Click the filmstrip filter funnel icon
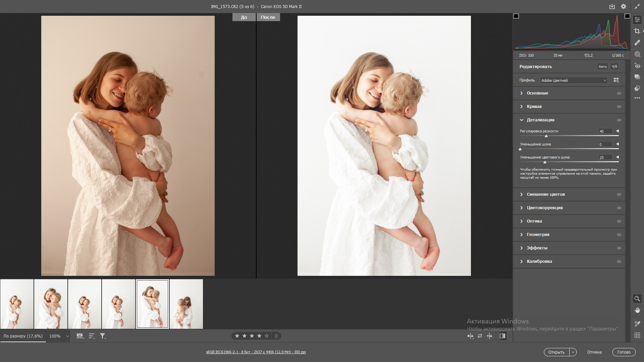 103,336
